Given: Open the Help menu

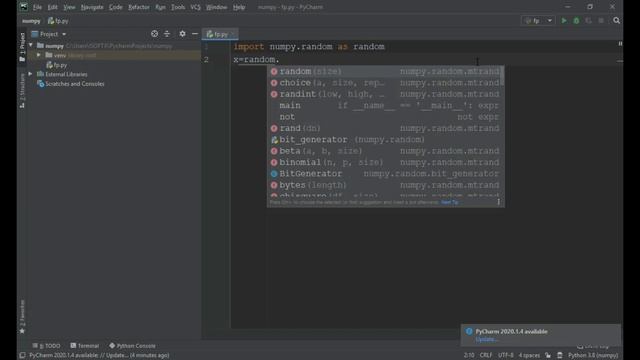Looking at the screenshot, I should 239,7.
